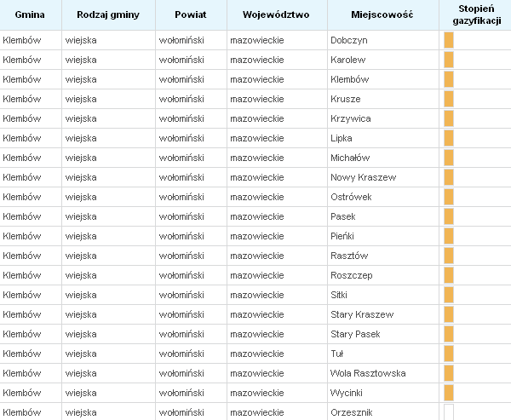Click the Rodzaj gminy column header
511x420 pixels.
pyautogui.click(x=108, y=15)
